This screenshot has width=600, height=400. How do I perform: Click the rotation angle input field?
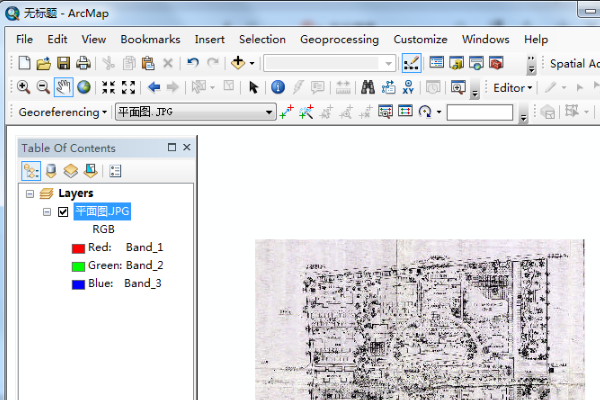pos(480,112)
